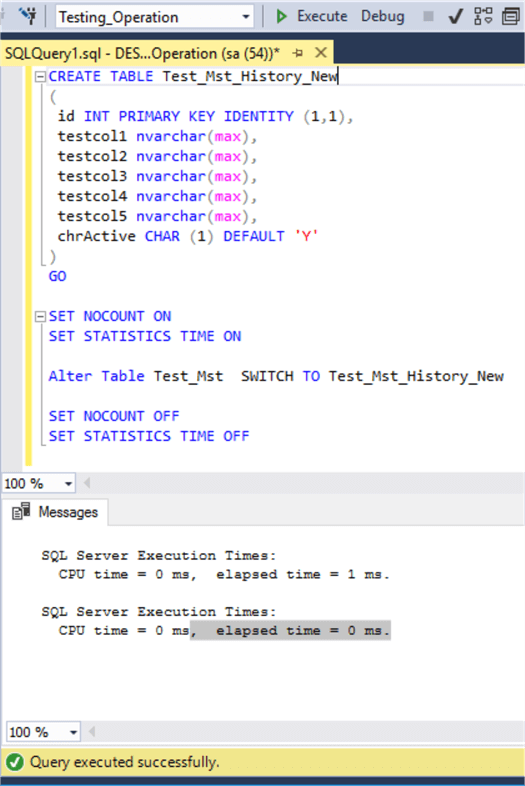Click the messages pane scroll left arrow

[92, 732]
